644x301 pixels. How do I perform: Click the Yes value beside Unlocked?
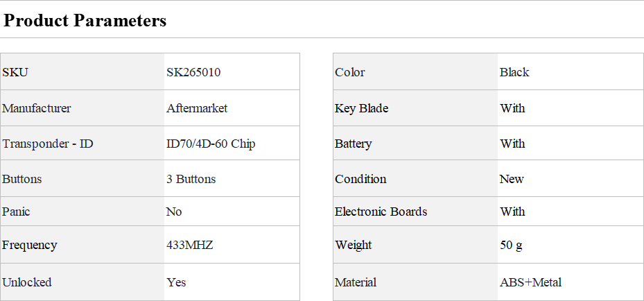[176, 282]
